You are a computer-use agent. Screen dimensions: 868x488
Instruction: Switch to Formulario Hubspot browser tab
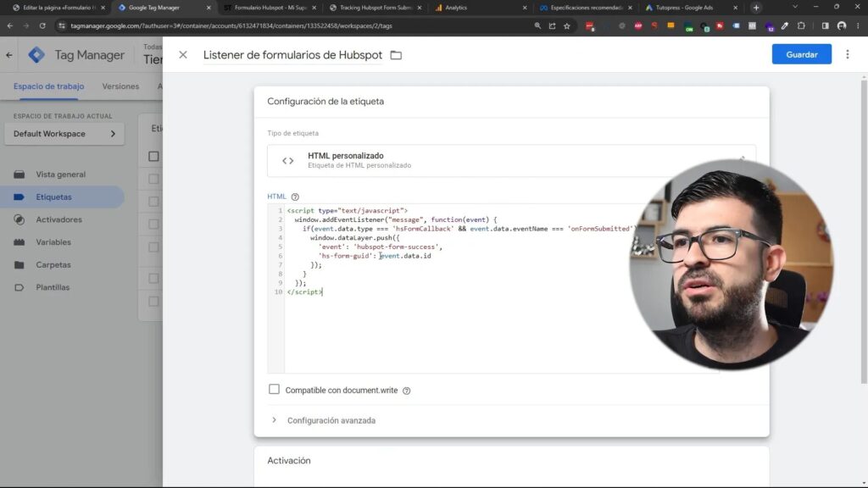[x=269, y=8]
